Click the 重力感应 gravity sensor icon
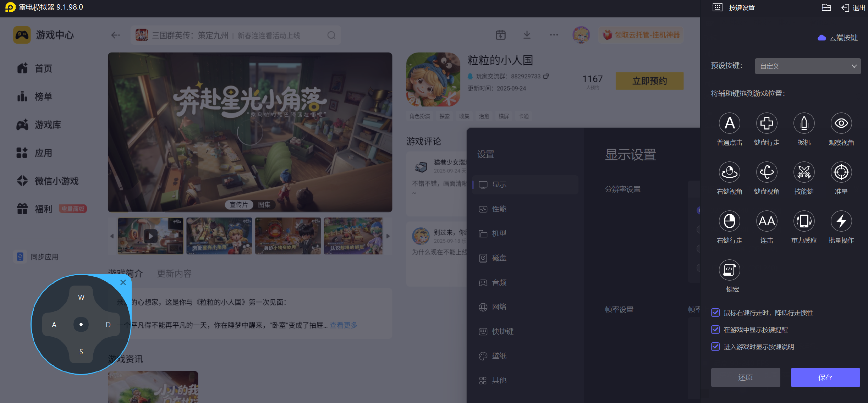 (x=804, y=221)
